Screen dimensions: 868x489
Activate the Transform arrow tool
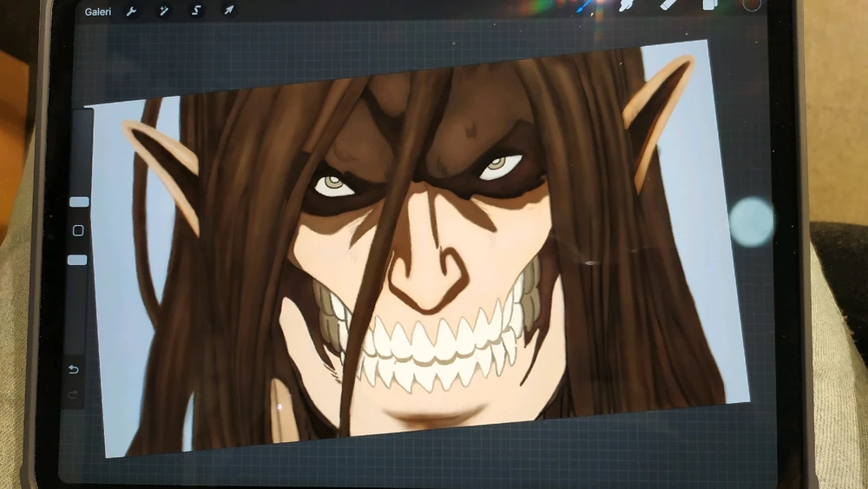coord(228,10)
